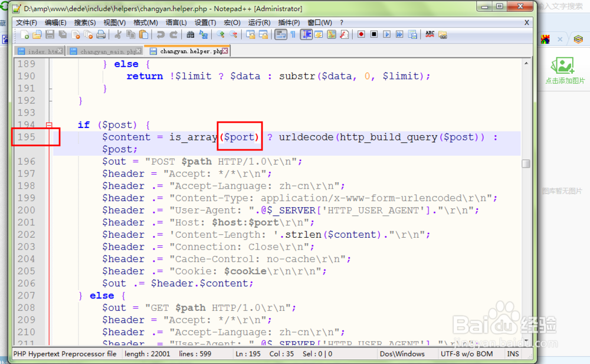Open the ? help menu

[x=342, y=22]
